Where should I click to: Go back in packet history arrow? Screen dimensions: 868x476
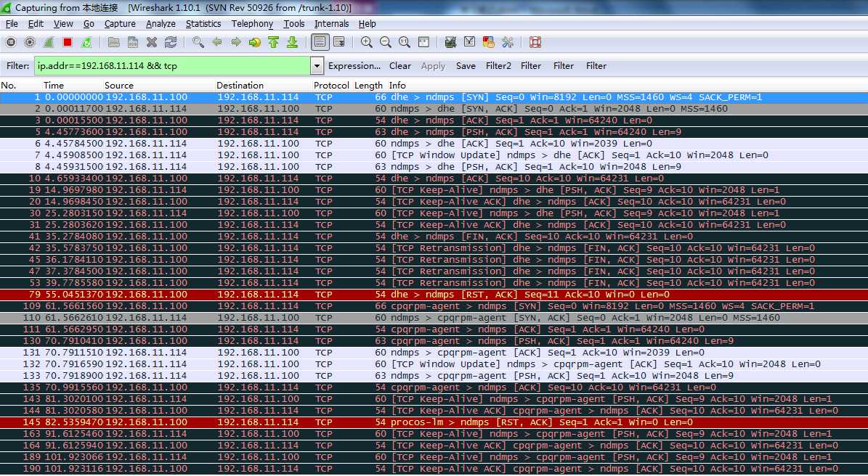tap(217, 43)
